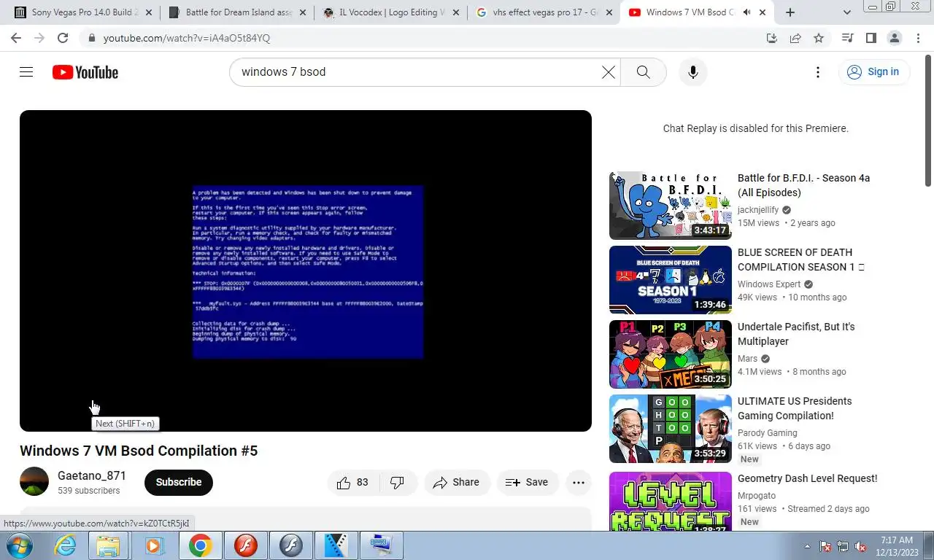Go back with the browser back arrow

(x=16, y=38)
